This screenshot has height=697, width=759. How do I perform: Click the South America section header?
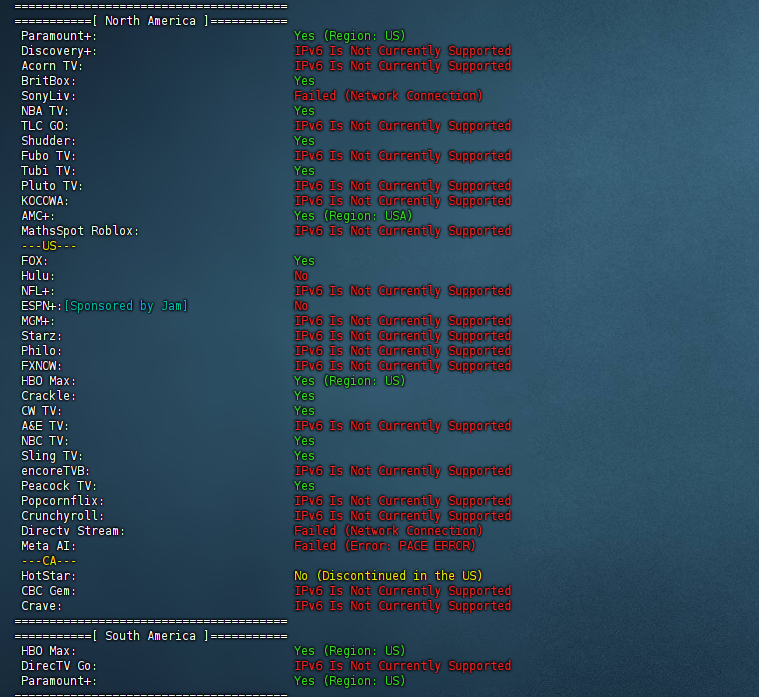(x=151, y=636)
